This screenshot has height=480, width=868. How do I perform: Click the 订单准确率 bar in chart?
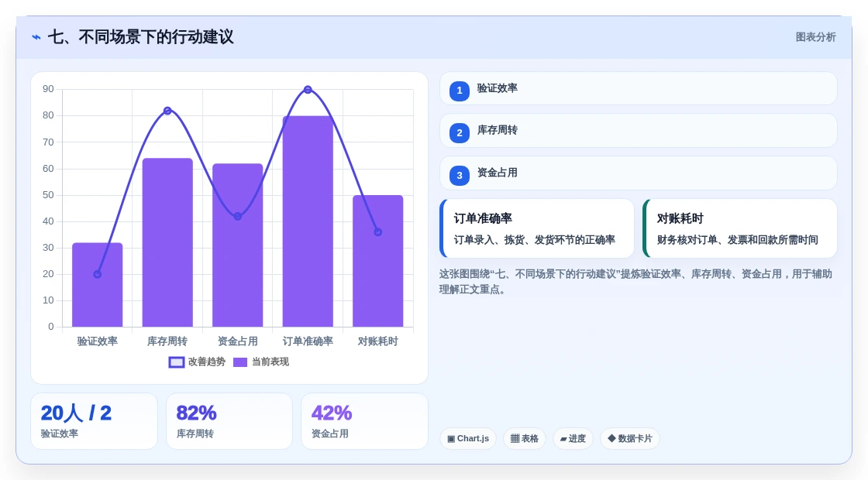click(308, 221)
